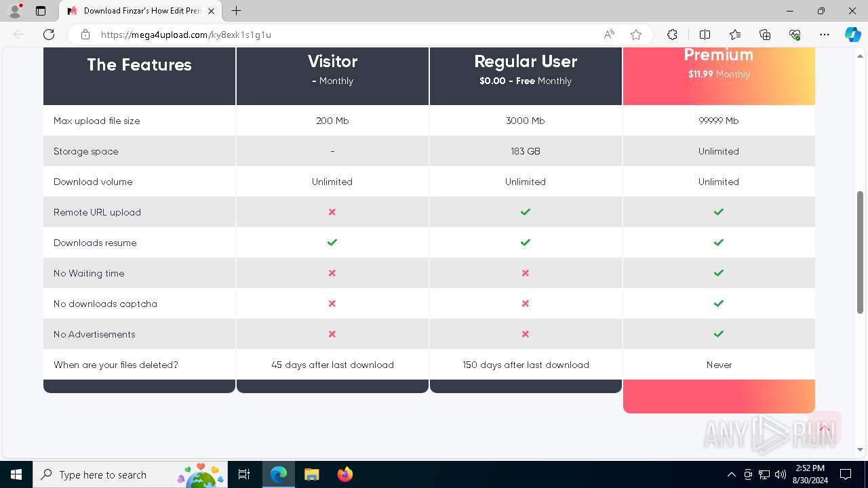The height and width of the screenshot is (488, 868).
Task: Launch Firefox from the taskbar
Action: 344,474
